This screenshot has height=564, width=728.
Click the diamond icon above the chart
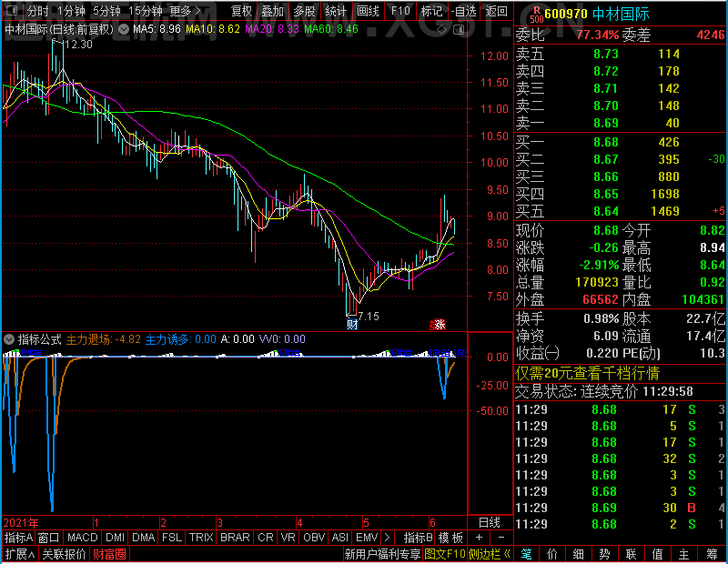[441, 30]
